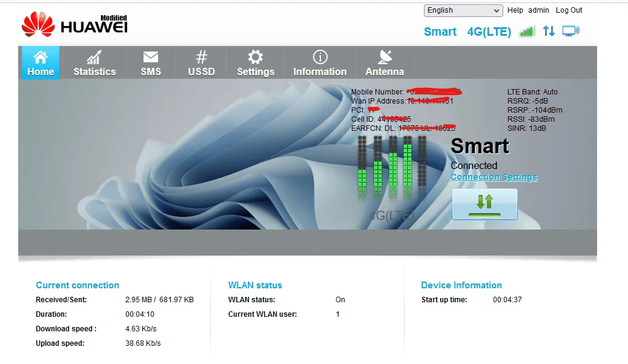The image size is (628, 364).
Task: Log Out of the modem
Action: pyautogui.click(x=569, y=10)
